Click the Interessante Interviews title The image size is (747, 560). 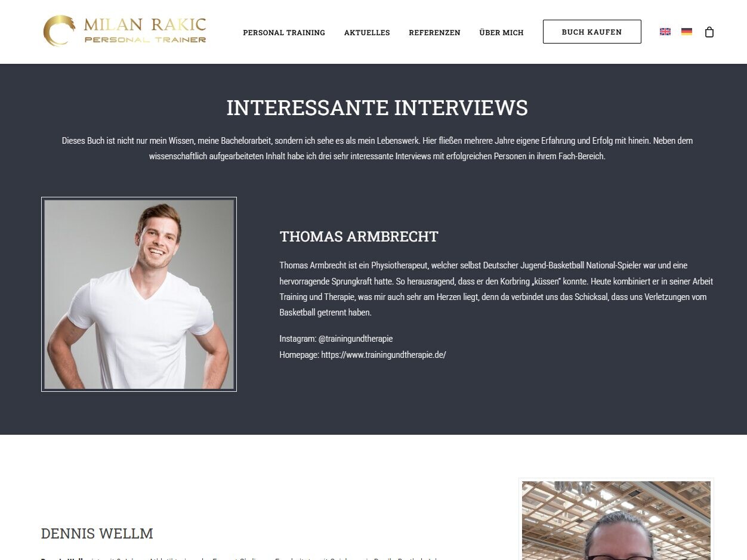[377, 108]
